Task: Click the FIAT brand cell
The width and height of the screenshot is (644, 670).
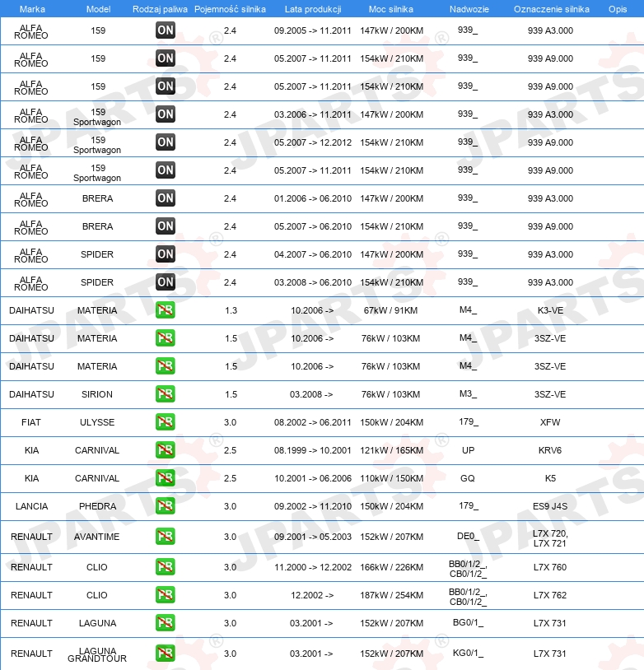Action: (31, 422)
